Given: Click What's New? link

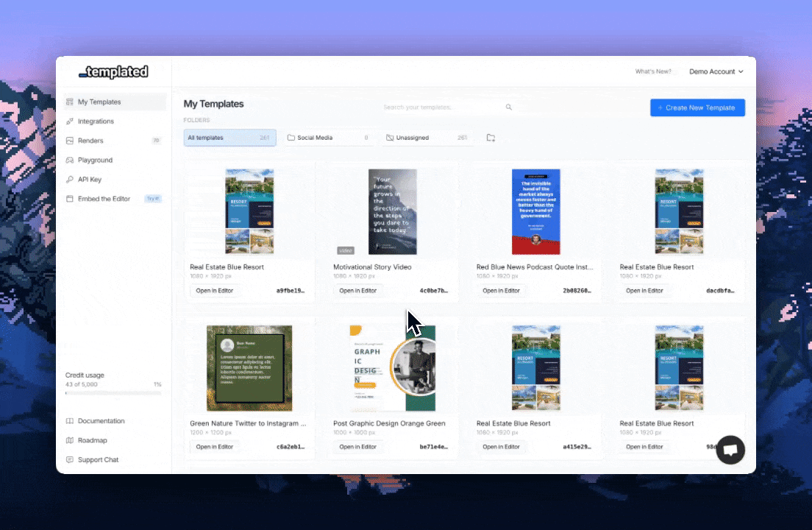Looking at the screenshot, I should tap(653, 71).
